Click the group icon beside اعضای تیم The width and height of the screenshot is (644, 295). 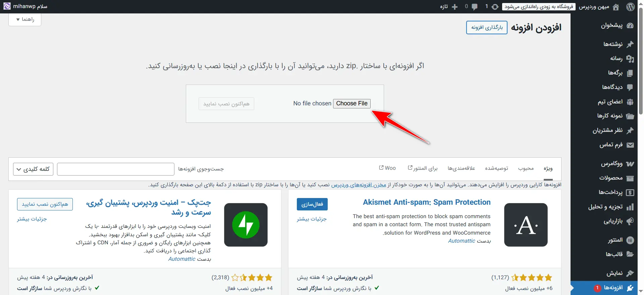[x=630, y=102]
